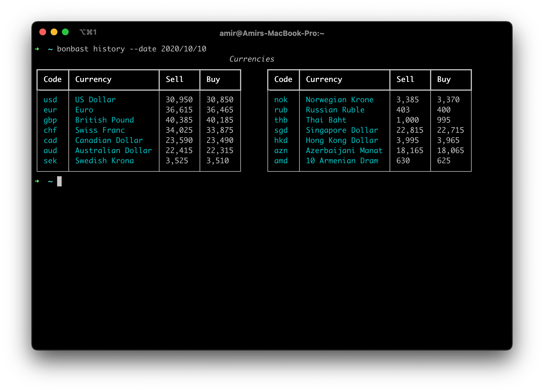Click the Swiss Franc sell value 34,025
This screenshot has width=544, height=392.
(x=179, y=130)
